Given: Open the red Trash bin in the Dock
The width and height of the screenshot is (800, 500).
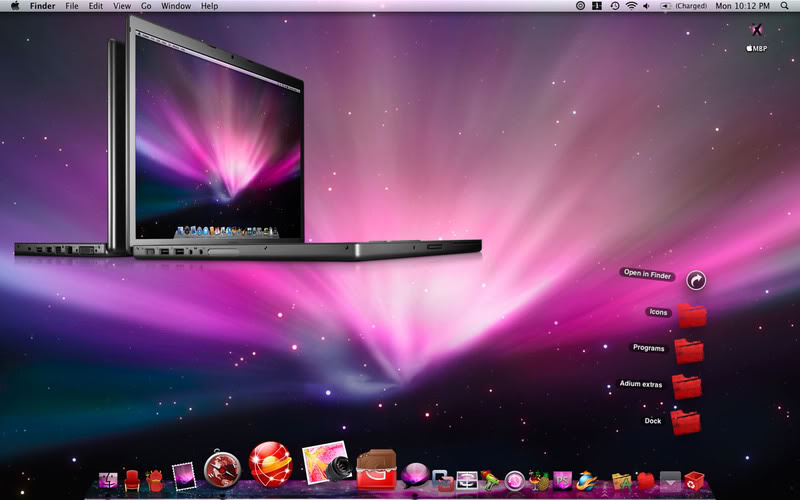Looking at the screenshot, I should [x=694, y=481].
